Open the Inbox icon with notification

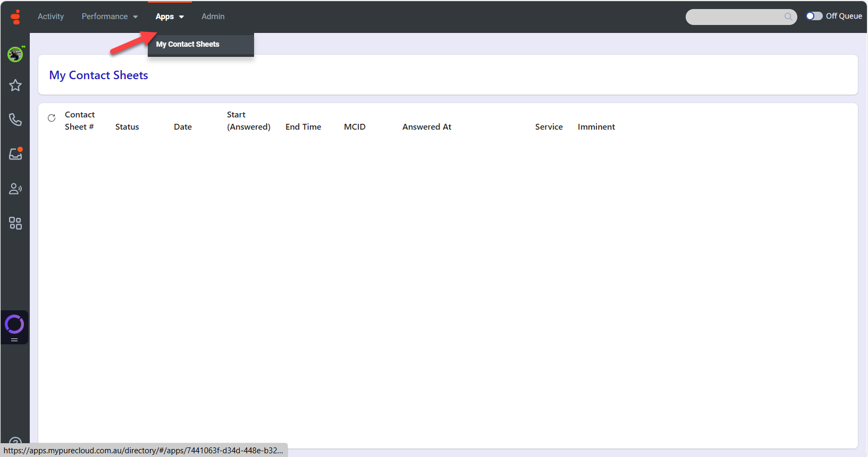(x=15, y=154)
